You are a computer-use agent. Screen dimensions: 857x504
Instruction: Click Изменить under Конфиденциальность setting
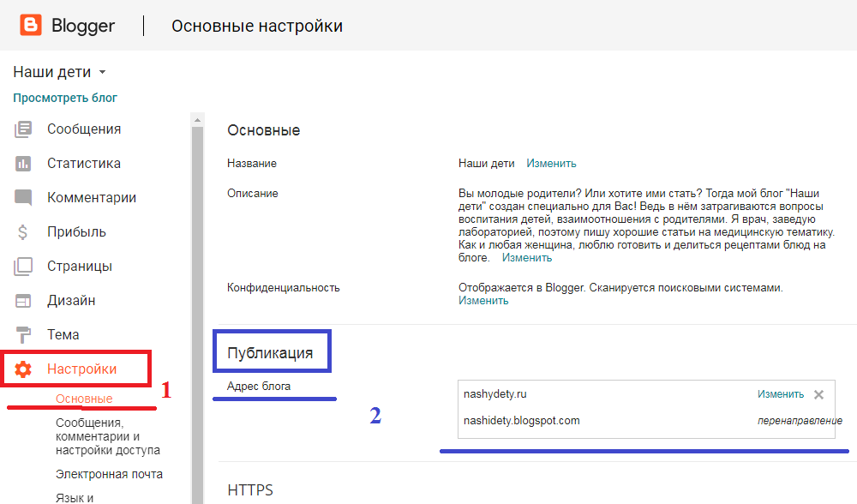483,301
